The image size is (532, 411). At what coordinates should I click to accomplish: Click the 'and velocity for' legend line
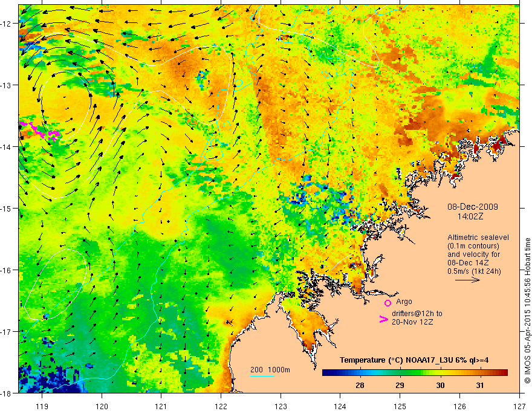pyautogui.click(x=473, y=254)
